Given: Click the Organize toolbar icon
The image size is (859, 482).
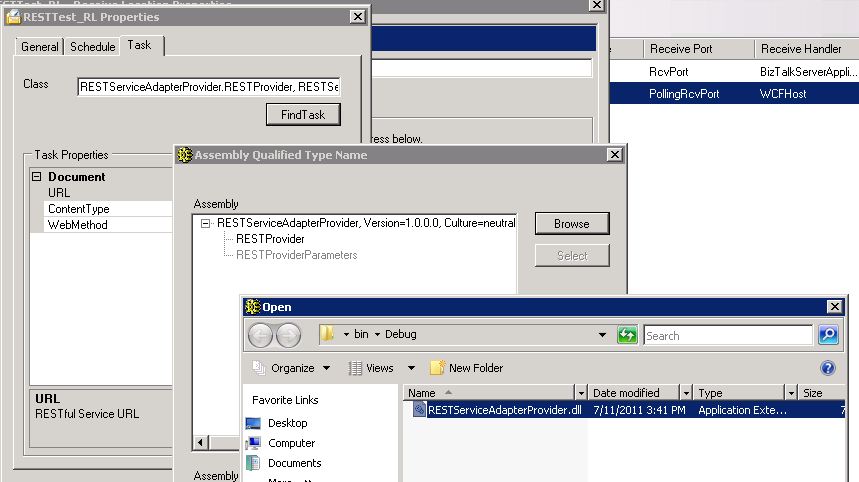Looking at the screenshot, I should pos(259,368).
